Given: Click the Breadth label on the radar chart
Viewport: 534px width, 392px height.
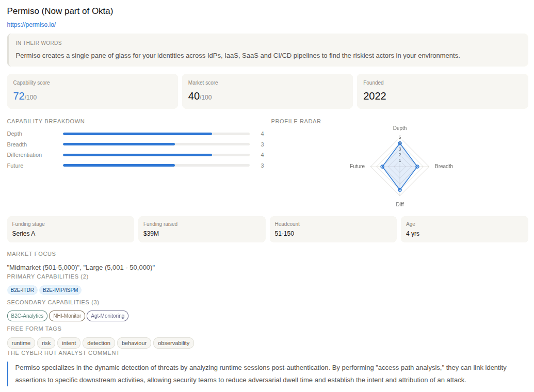Looking at the screenshot, I should [444, 166].
